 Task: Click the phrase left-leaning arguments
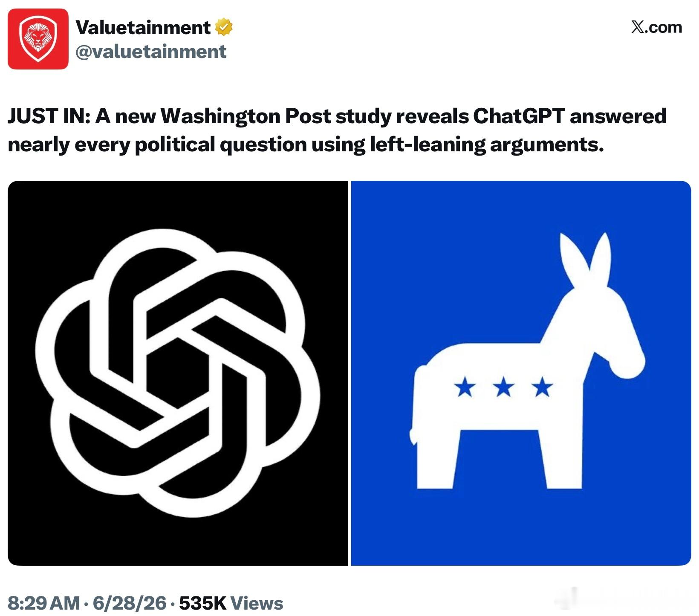point(487,145)
